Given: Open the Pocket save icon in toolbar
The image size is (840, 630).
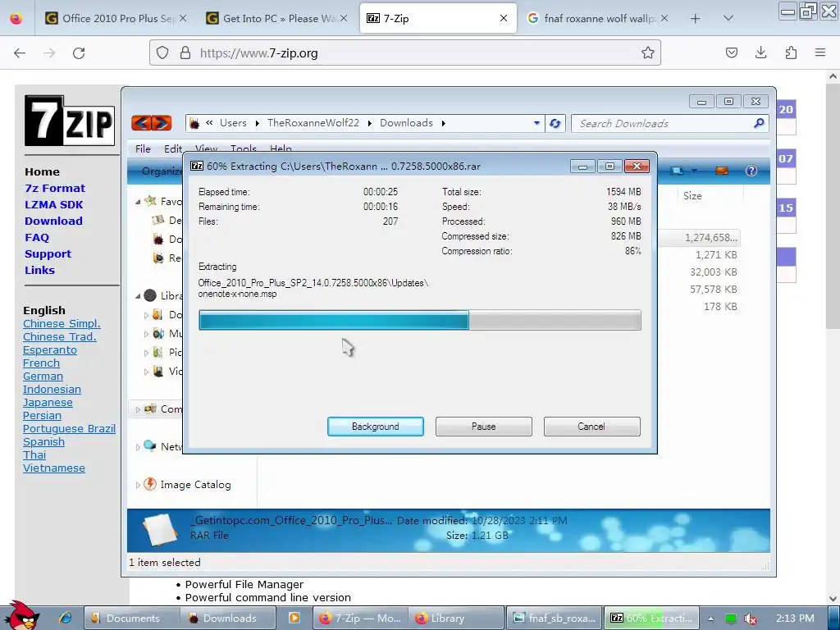Looking at the screenshot, I should pos(731,52).
